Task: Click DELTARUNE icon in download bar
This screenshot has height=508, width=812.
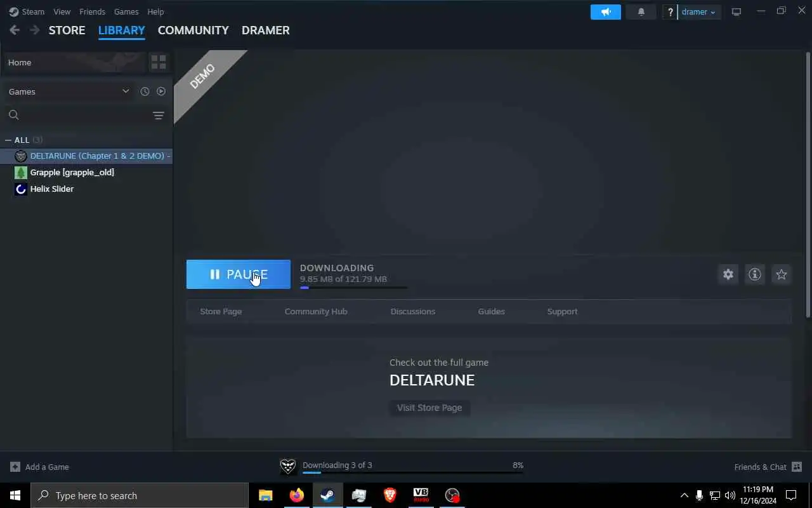Action: point(288,467)
